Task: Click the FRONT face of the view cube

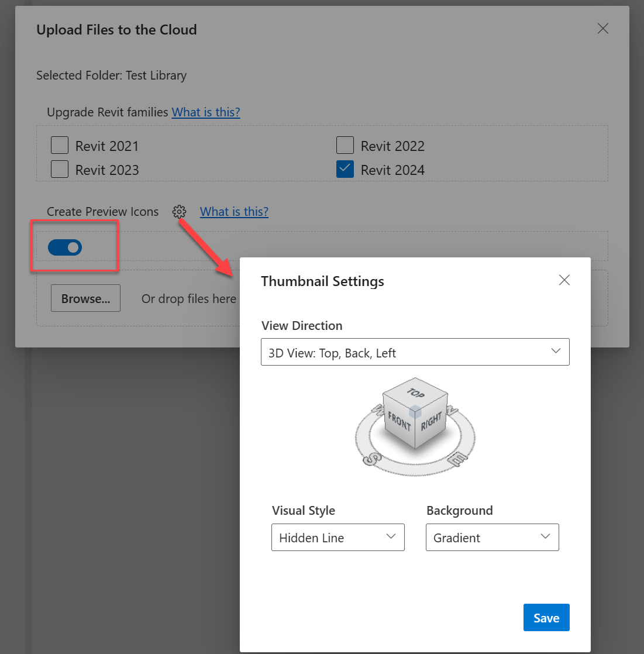Action: point(399,421)
